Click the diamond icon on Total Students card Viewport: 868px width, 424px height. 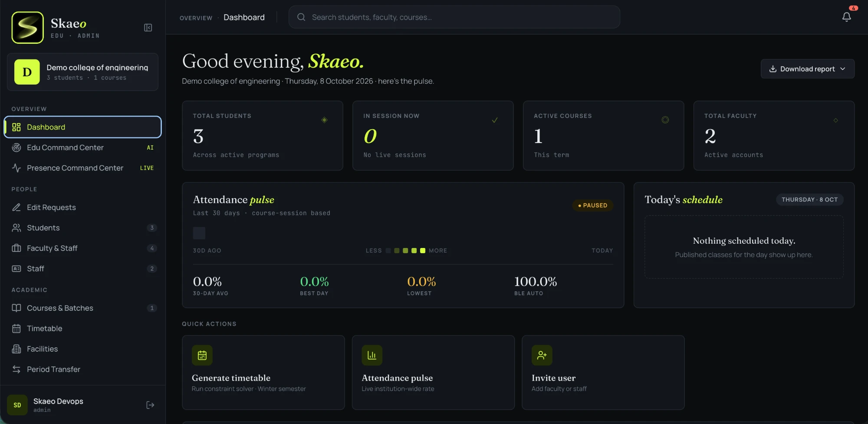(x=324, y=120)
